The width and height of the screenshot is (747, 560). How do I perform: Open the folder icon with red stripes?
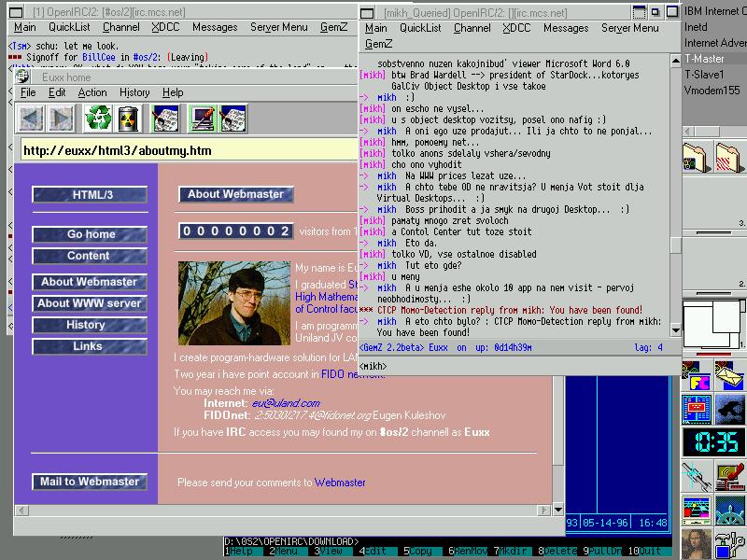pos(729,157)
